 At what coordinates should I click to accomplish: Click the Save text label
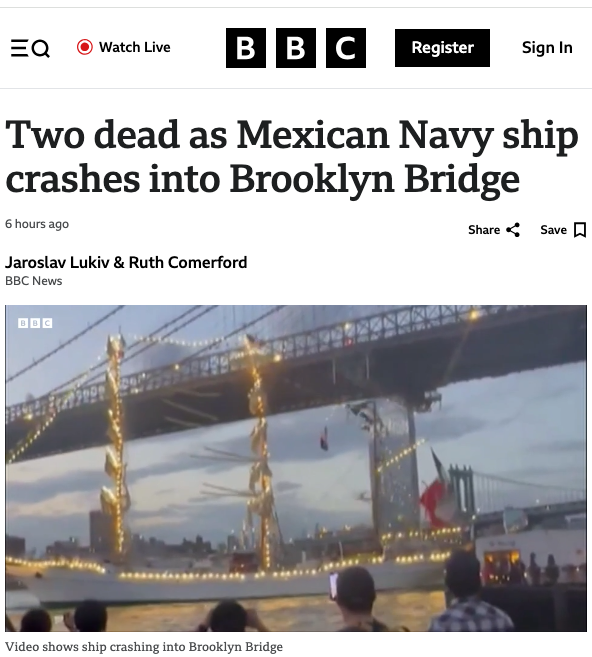[553, 230]
